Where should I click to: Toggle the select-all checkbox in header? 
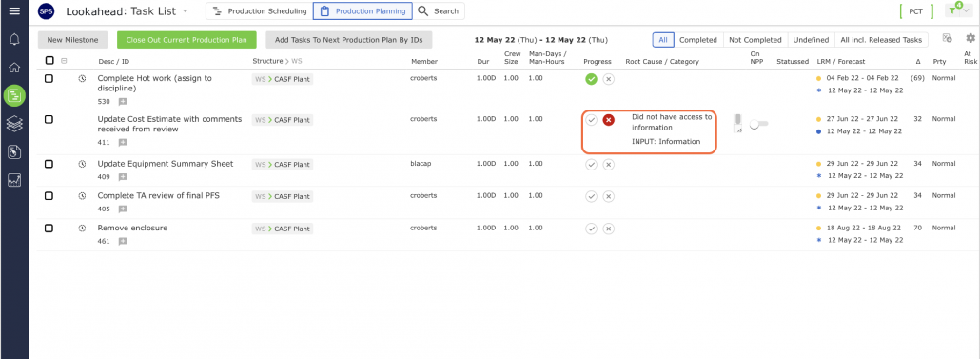pos(49,61)
